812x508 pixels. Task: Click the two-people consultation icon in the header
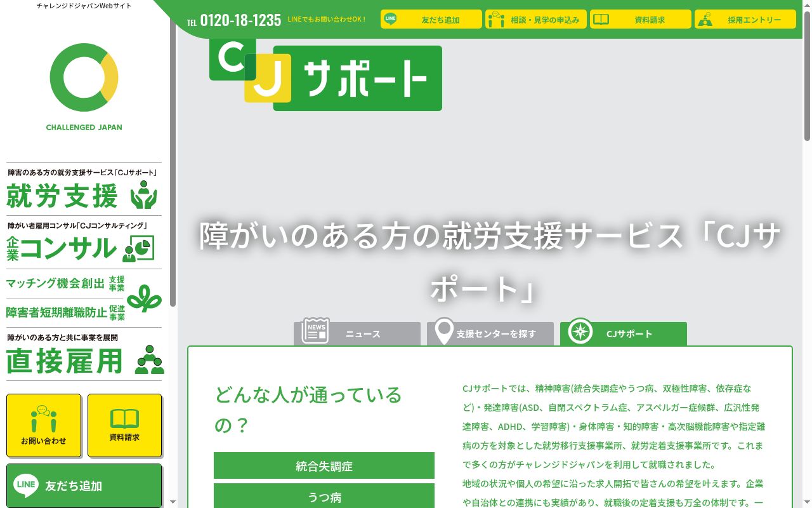coord(496,20)
